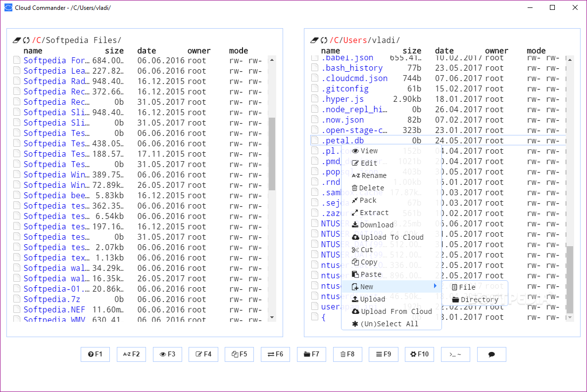
Task: Choose Edit in the context menu
Action: (391, 163)
